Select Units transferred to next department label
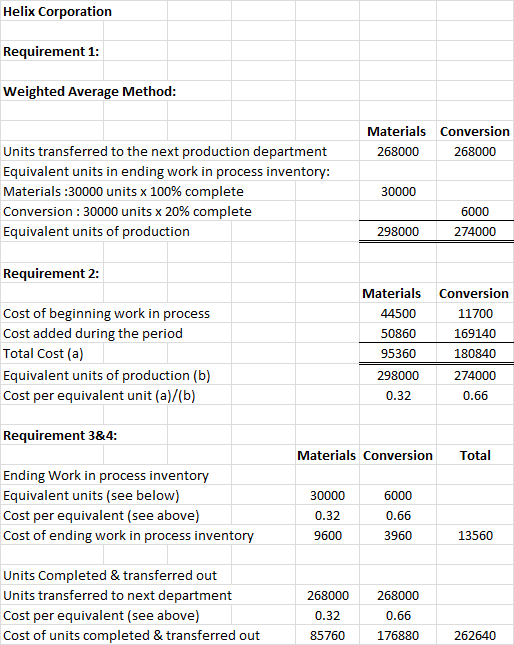The height and width of the screenshot is (645, 514). [117, 596]
